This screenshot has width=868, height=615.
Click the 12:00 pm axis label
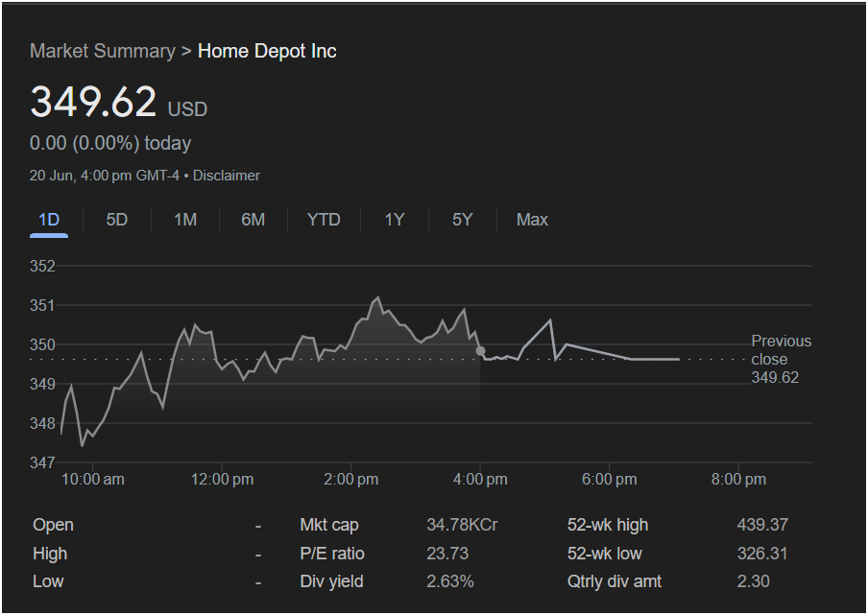tap(222, 480)
